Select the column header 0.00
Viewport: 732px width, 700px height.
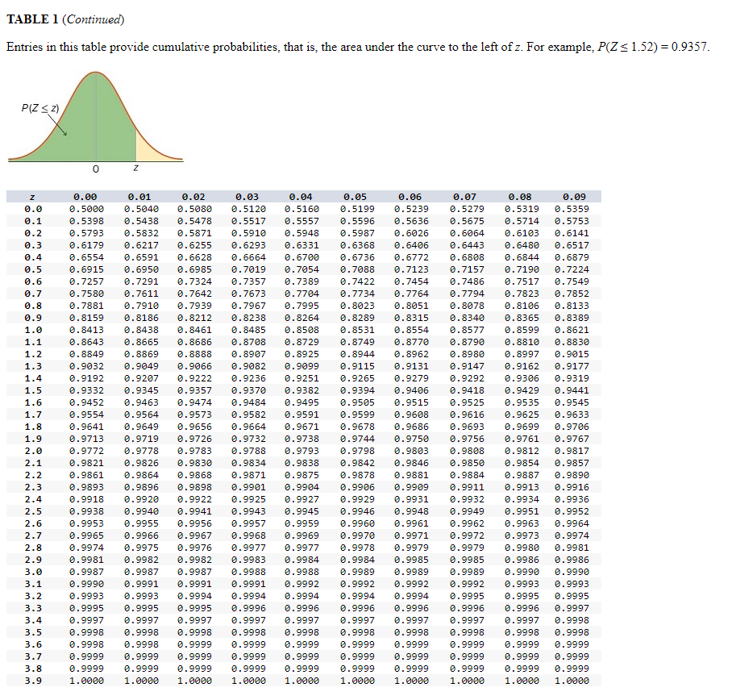pos(85,196)
